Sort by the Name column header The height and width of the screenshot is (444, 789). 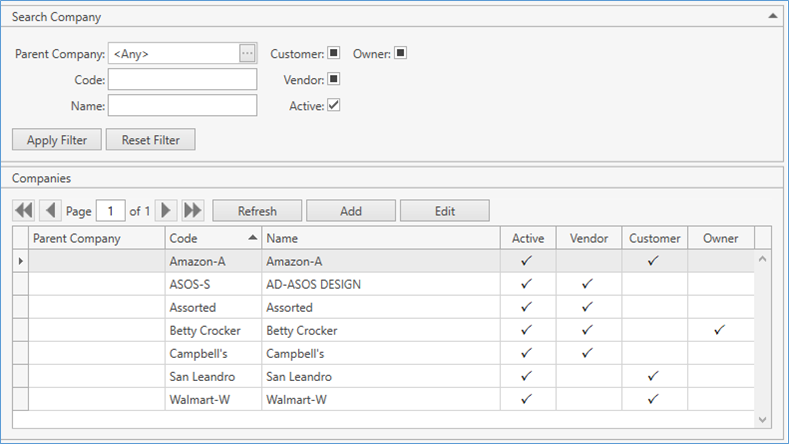pos(380,238)
